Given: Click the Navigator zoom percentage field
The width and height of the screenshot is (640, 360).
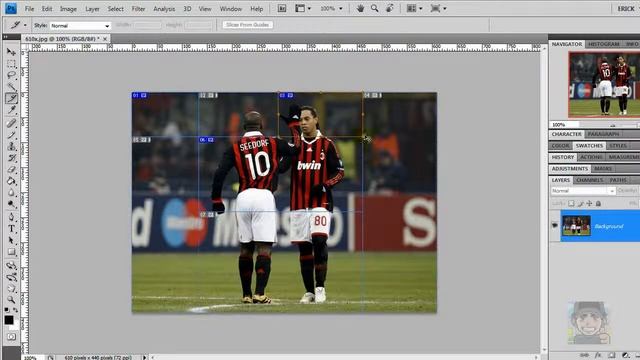Looking at the screenshot, I should click(564, 124).
